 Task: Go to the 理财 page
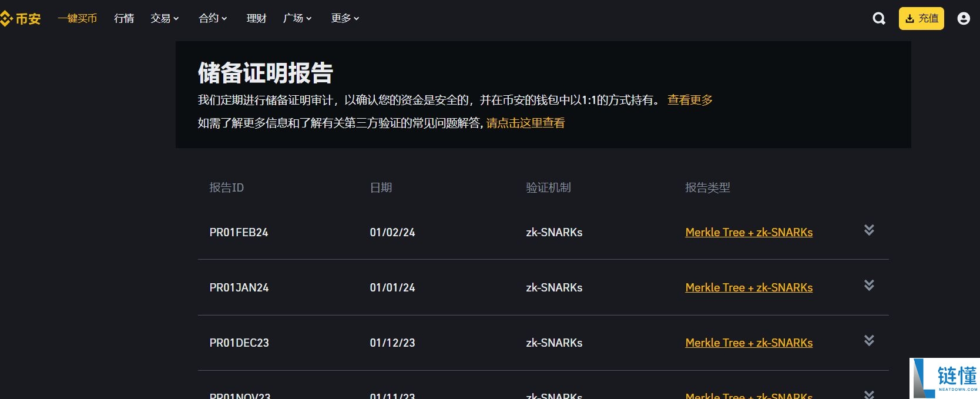click(256, 19)
